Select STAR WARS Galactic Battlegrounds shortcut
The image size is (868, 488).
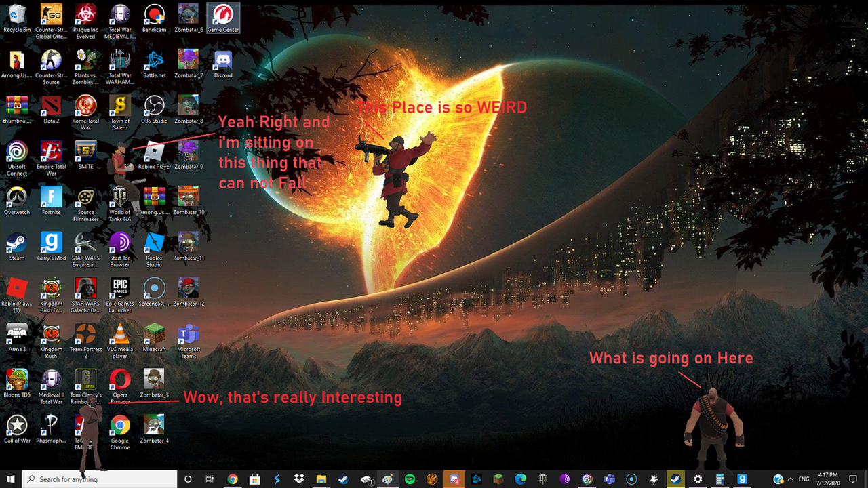tap(85, 295)
